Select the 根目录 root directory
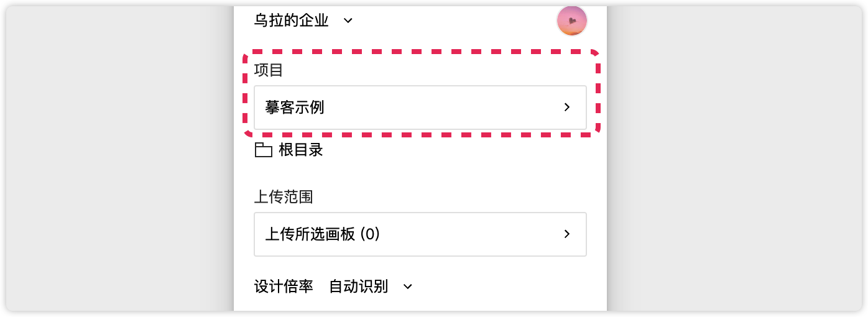The height and width of the screenshot is (317, 868). point(301,150)
